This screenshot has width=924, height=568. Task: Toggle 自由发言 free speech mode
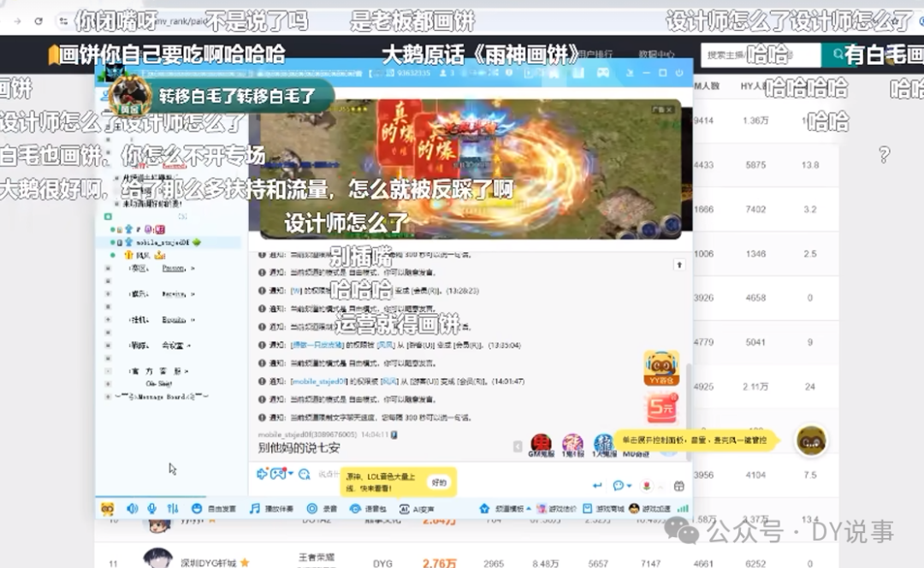click(214, 508)
